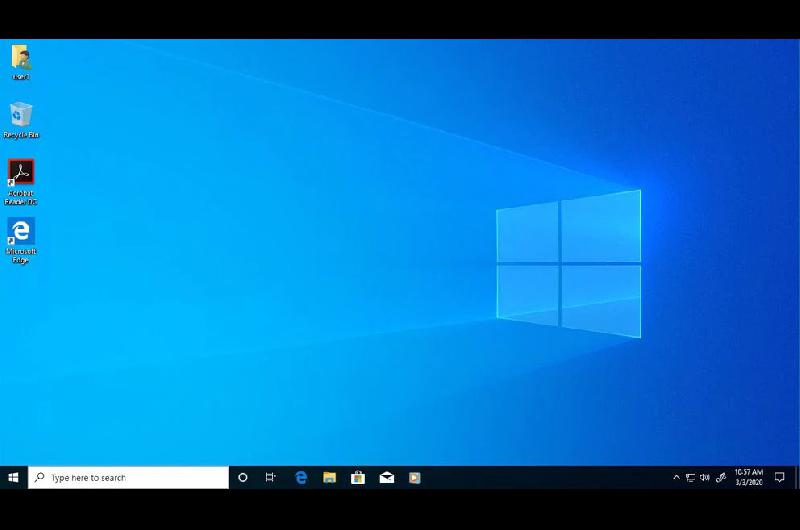Show hidden system tray icons

[677, 477]
